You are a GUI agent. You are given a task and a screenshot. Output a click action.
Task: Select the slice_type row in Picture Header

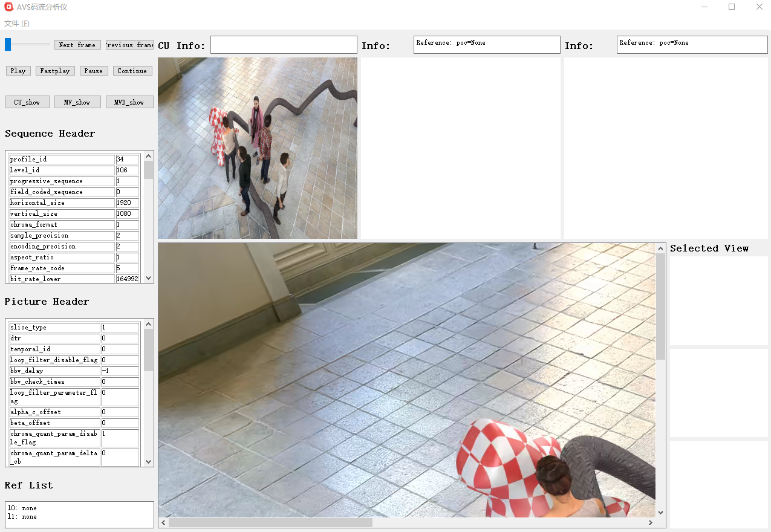(x=54, y=327)
